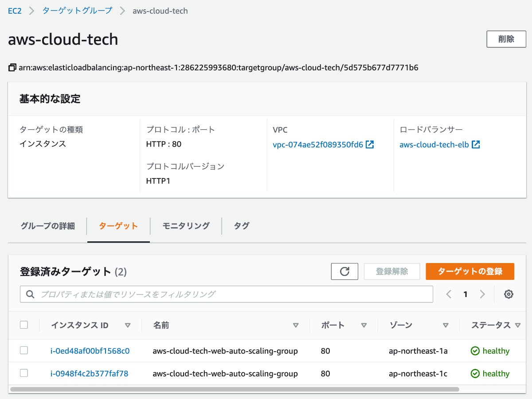Click the target filter search field
Screen dimensions: 532x399
pyautogui.click(x=226, y=294)
